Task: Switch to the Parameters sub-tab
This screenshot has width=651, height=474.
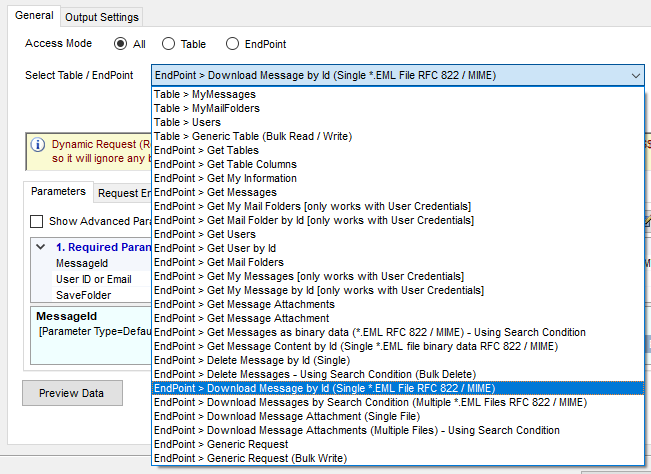Action: 58,192
